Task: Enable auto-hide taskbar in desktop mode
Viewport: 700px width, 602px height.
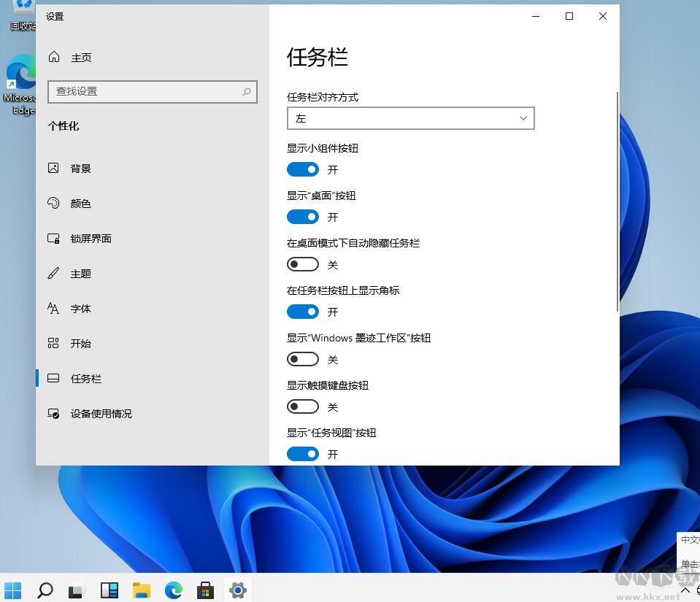Action: click(303, 264)
